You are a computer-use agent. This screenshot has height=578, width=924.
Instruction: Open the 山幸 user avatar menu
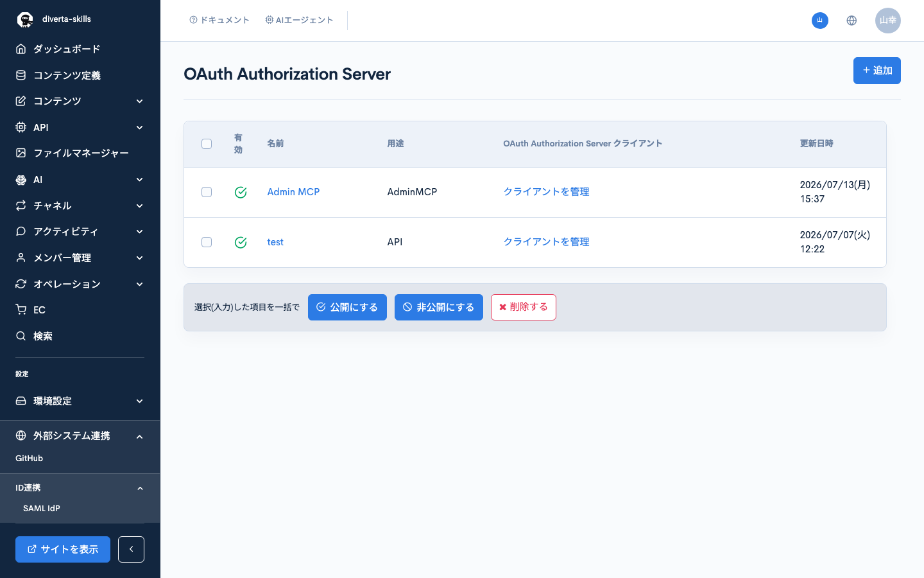[x=888, y=21]
